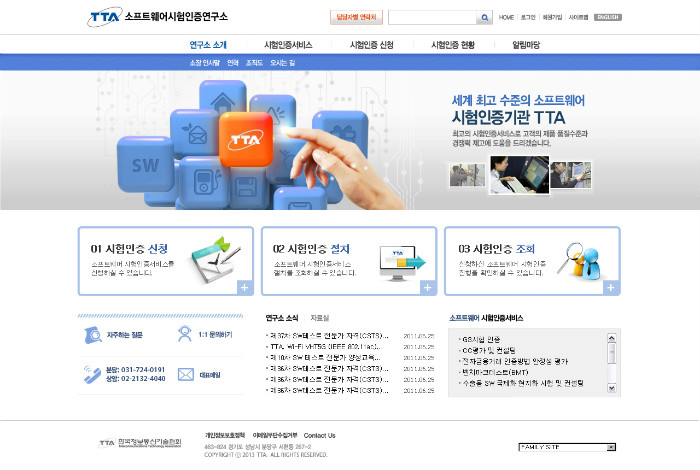Open news item 제37차 SW테스트 전문가 자격
Viewport: 700px width, 470px height.
point(329,336)
